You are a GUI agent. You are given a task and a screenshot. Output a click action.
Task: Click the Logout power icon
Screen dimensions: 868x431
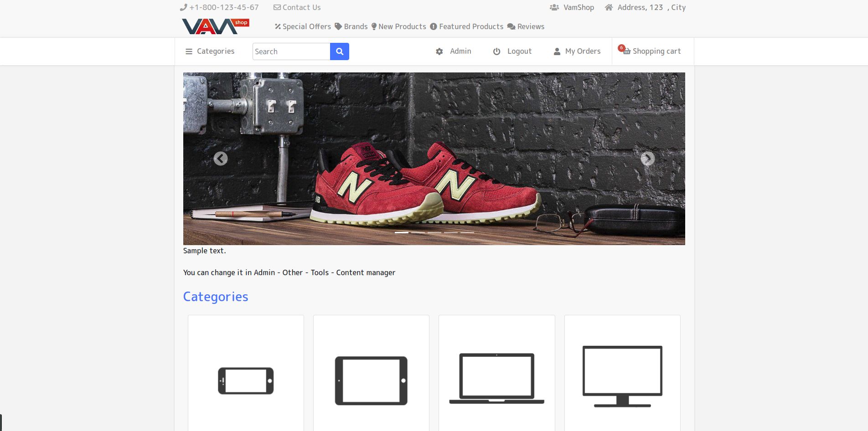[x=496, y=51]
